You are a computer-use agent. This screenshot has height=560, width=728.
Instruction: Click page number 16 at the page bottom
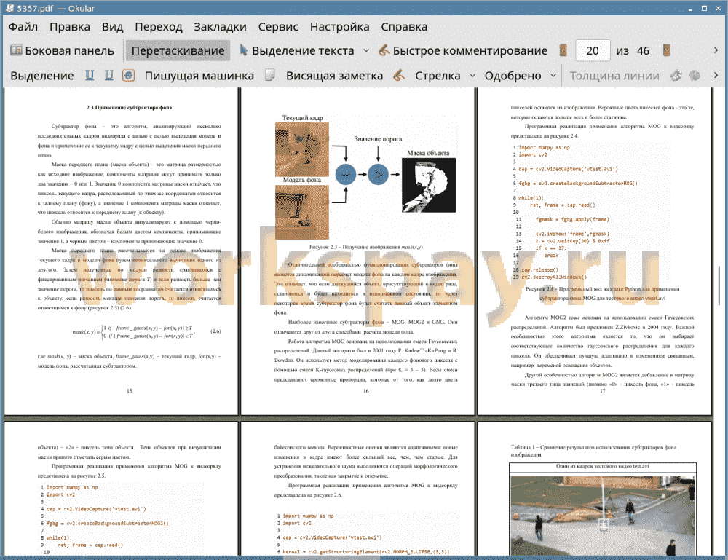point(366,391)
